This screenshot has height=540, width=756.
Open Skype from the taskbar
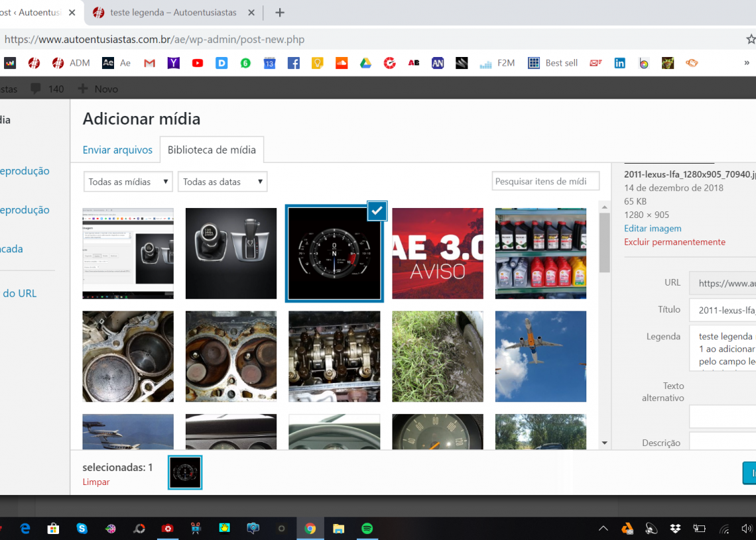point(82,528)
